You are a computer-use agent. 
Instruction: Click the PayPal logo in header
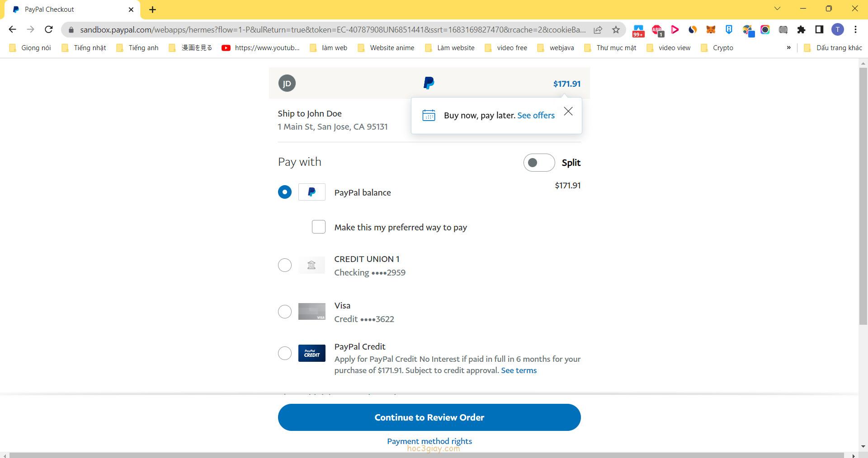pyautogui.click(x=429, y=83)
